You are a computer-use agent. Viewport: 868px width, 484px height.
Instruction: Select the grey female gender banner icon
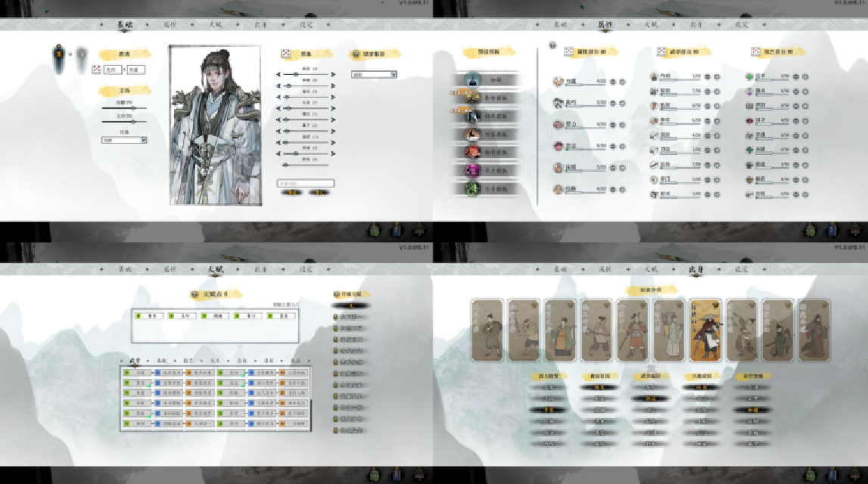coord(81,57)
